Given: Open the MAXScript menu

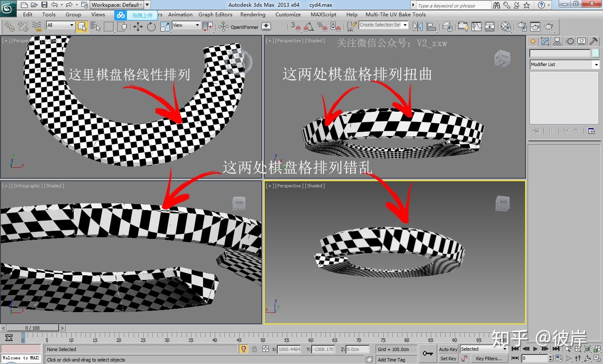Looking at the screenshot, I should 323,14.
